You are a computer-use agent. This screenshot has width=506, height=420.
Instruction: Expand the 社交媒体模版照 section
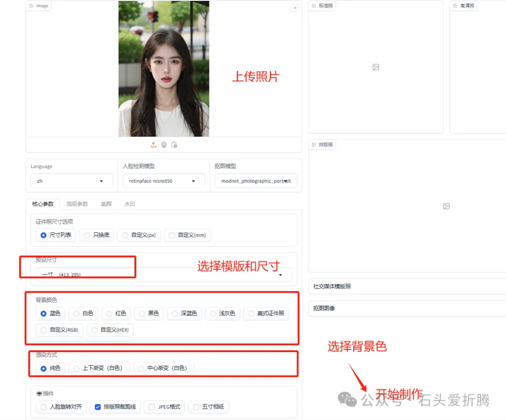[x=407, y=286]
